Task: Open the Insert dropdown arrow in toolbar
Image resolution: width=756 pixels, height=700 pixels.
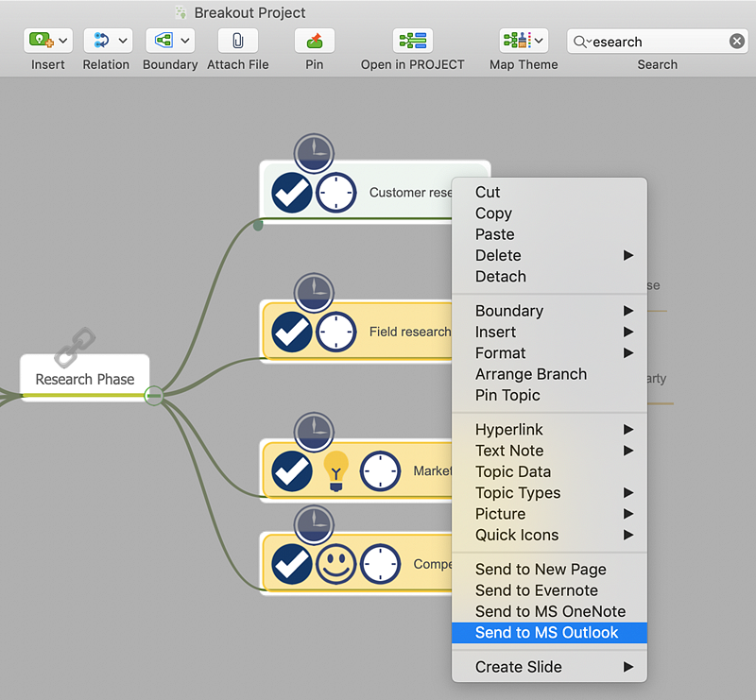Action: (x=63, y=41)
